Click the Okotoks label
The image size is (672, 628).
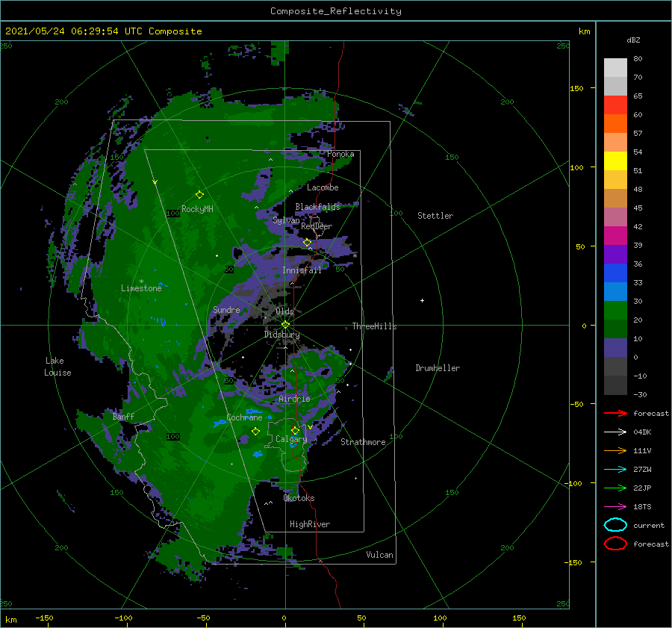coord(299,498)
